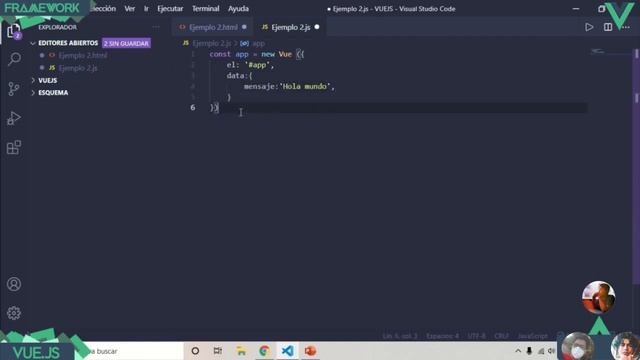Change language mode via JavaScript
Screen dimensions: 640x360
pos(533,336)
